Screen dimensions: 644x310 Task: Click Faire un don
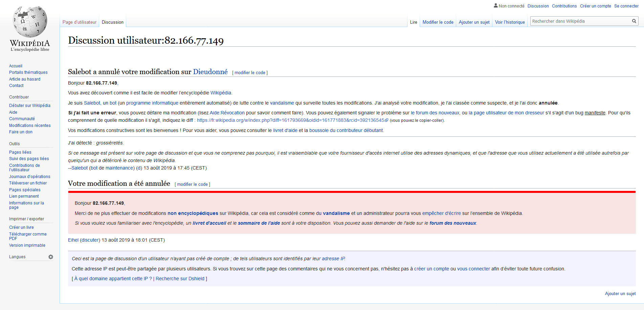click(21, 132)
